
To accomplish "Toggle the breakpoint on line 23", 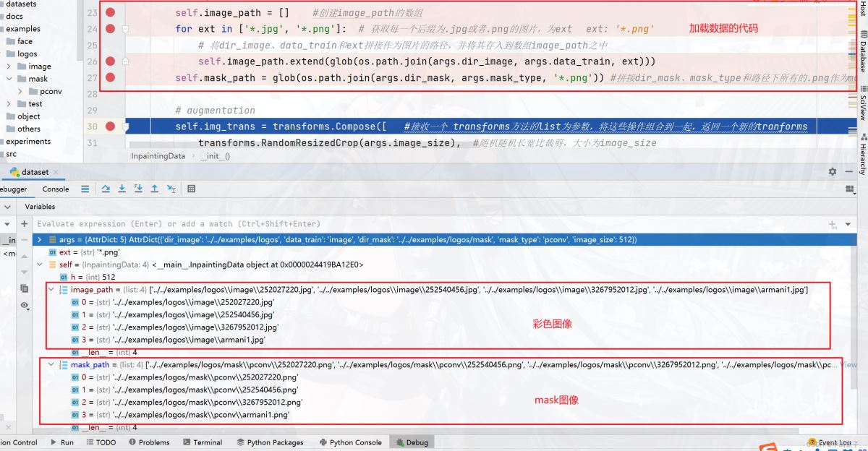I will (x=110, y=13).
